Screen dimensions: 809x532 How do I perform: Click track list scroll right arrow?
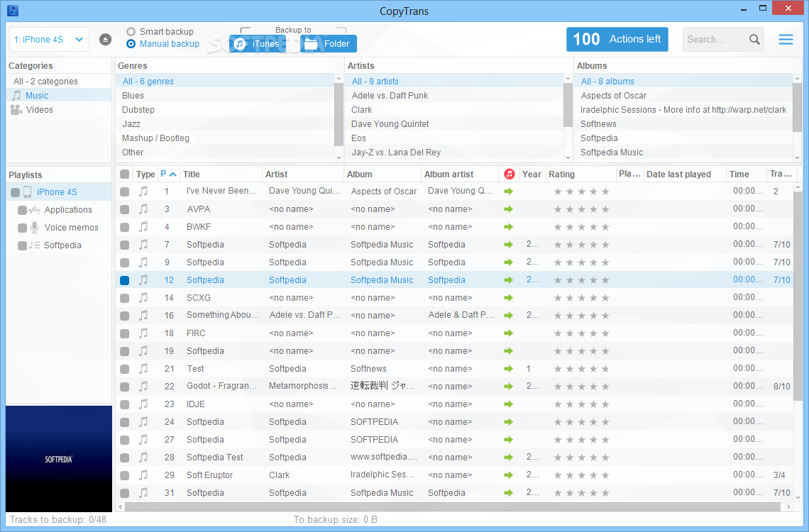(788, 506)
